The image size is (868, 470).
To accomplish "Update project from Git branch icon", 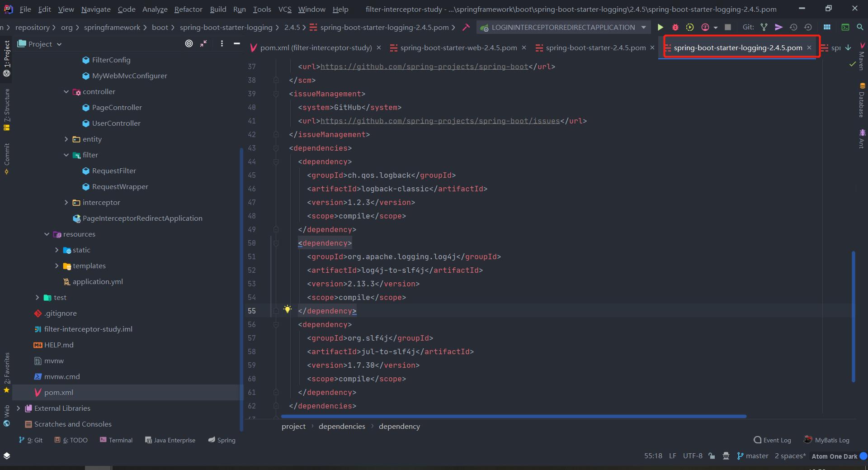I will [764, 27].
